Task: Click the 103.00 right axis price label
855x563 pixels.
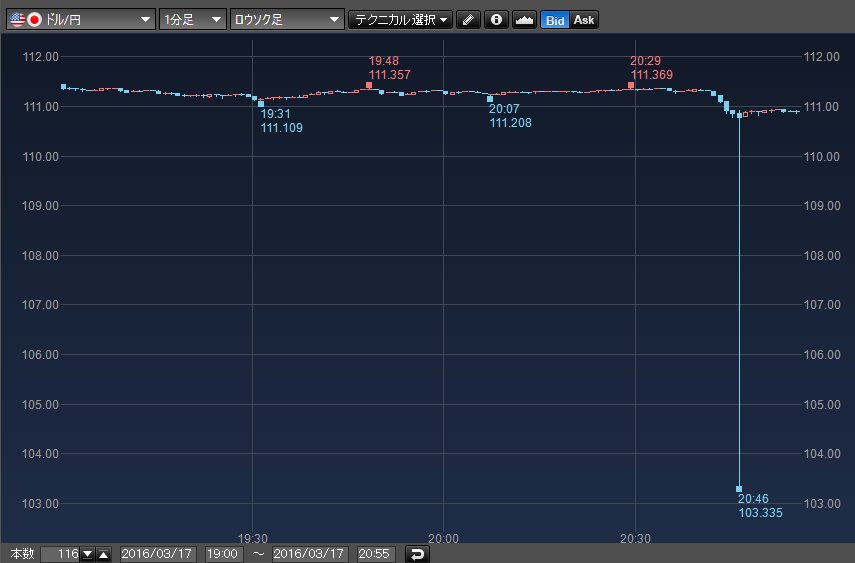Action: tap(822, 504)
